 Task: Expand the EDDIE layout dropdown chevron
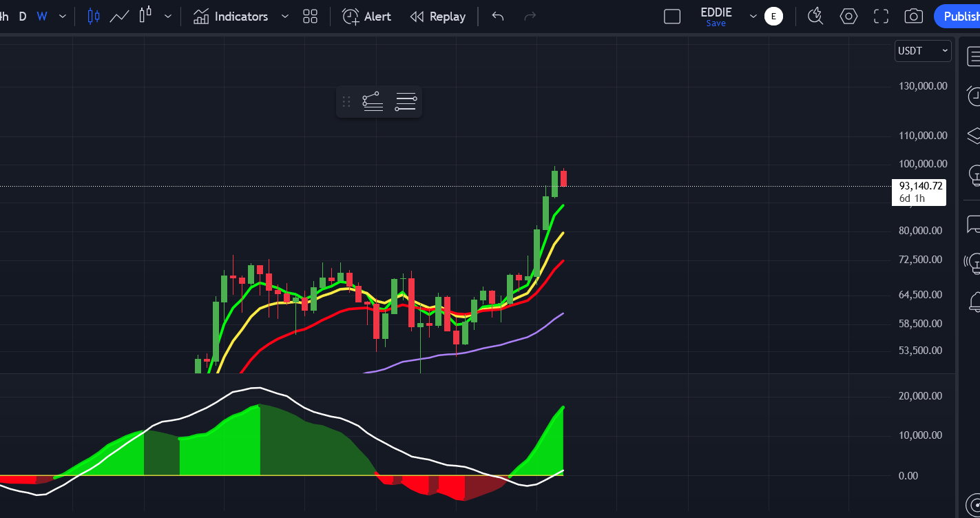click(x=753, y=17)
